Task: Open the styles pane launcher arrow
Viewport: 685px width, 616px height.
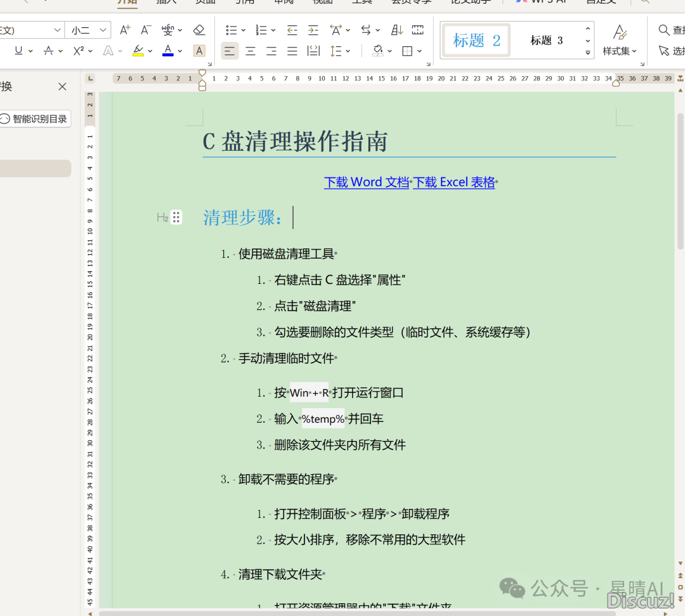Action: tap(643, 64)
